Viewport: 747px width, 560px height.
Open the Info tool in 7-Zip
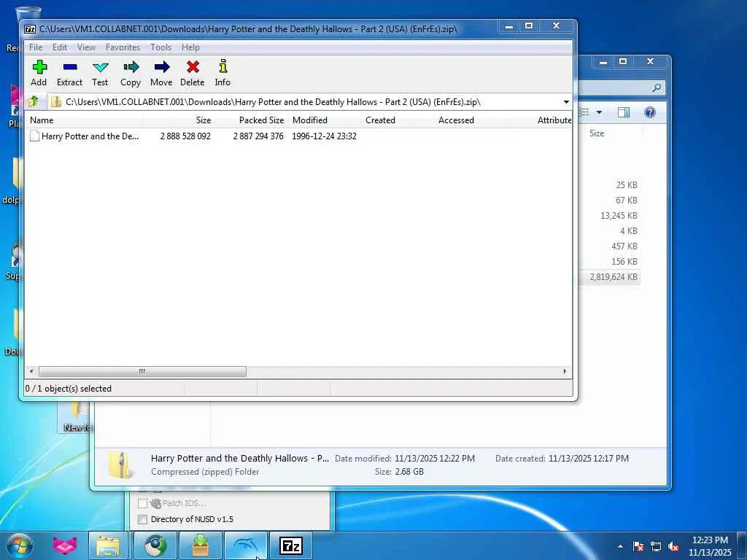[222, 73]
